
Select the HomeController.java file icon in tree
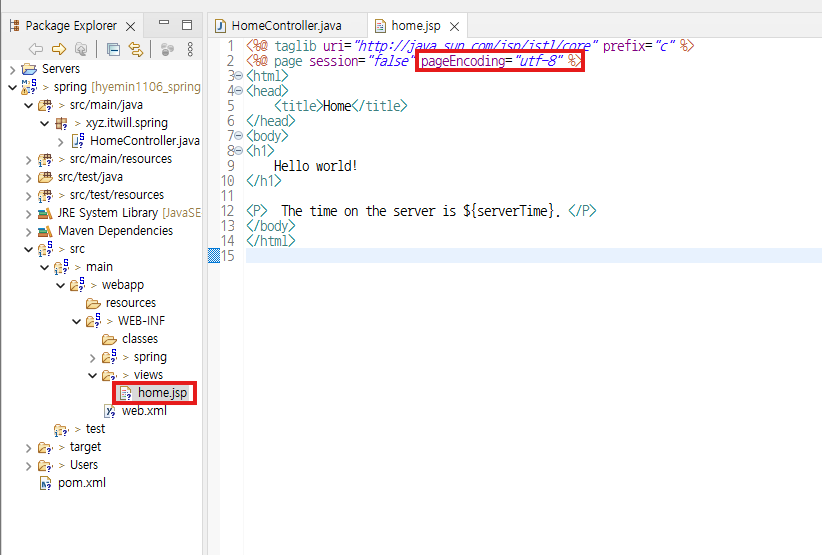click(x=78, y=140)
